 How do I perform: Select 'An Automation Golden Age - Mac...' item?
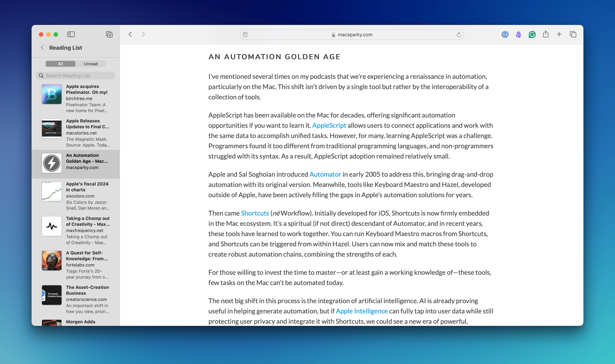tap(76, 164)
